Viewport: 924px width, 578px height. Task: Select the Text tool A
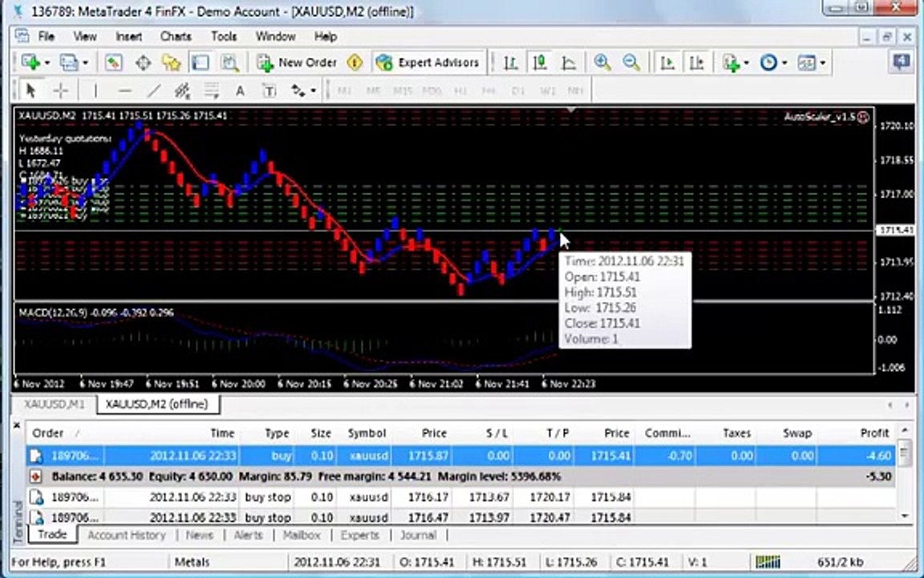(240, 90)
